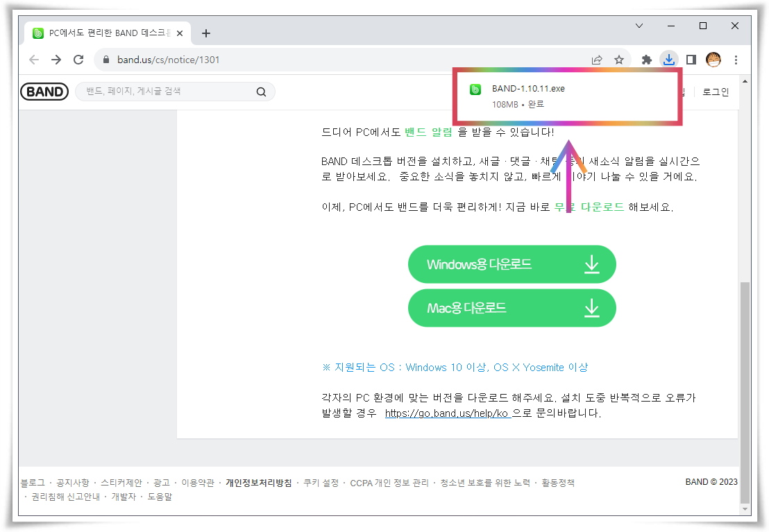Click the 공지사항 footer link
The height and width of the screenshot is (532, 769).
73,483
